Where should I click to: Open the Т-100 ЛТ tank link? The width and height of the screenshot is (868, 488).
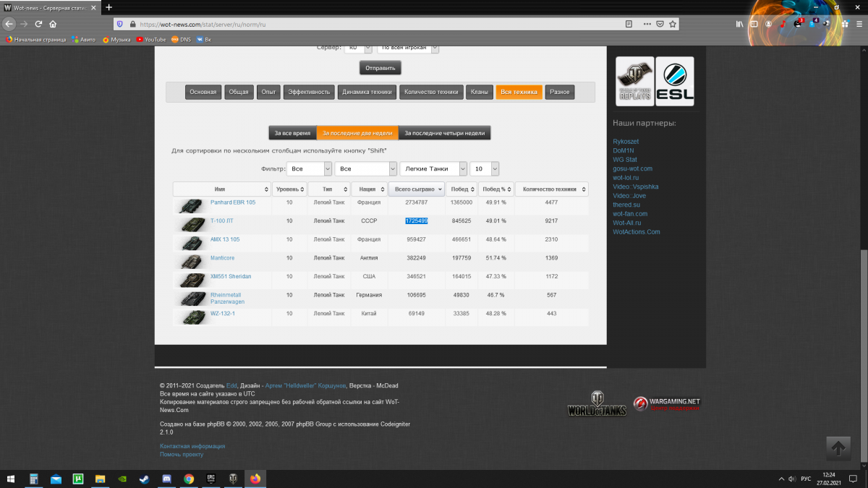pyautogui.click(x=222, y=221)
